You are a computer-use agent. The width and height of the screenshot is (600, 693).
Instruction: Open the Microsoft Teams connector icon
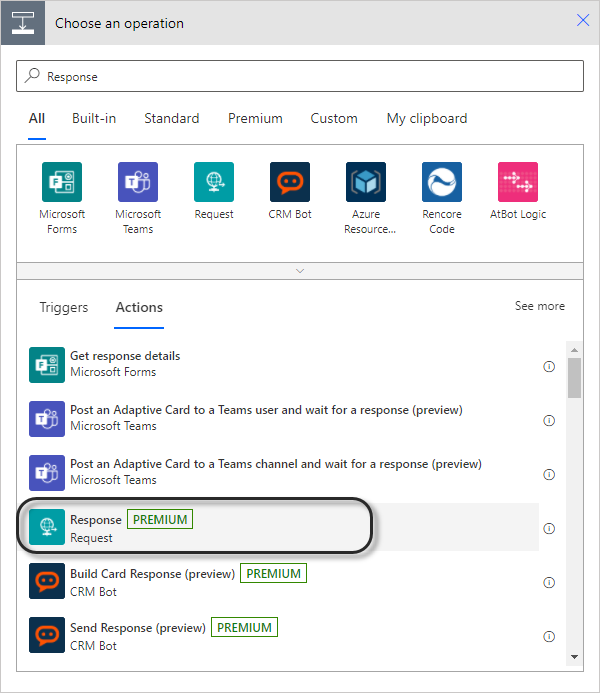coord(138,182)
